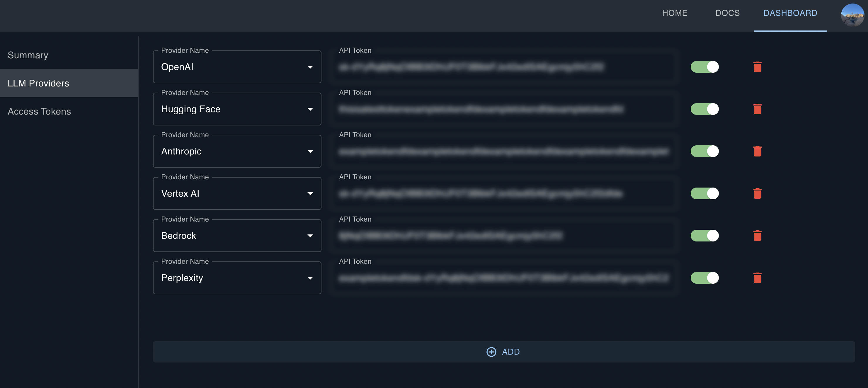Click the Bedrock delete trash icon
The height and width of the screenshot is (388, 868).
[757, 236]
